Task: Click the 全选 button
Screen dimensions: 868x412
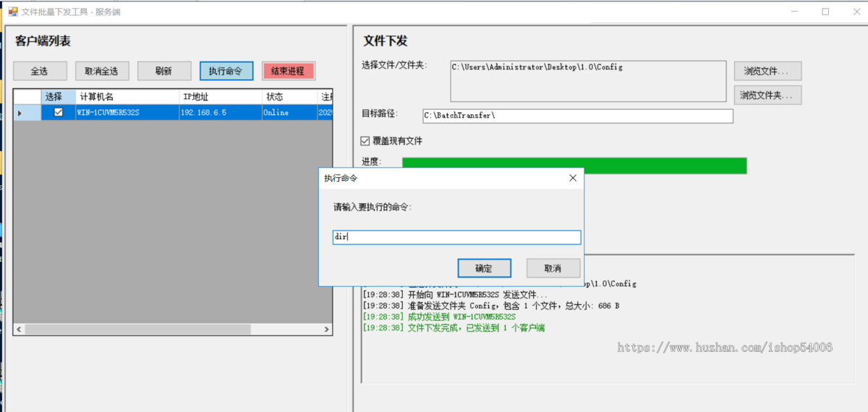Action: click(40, 71)
